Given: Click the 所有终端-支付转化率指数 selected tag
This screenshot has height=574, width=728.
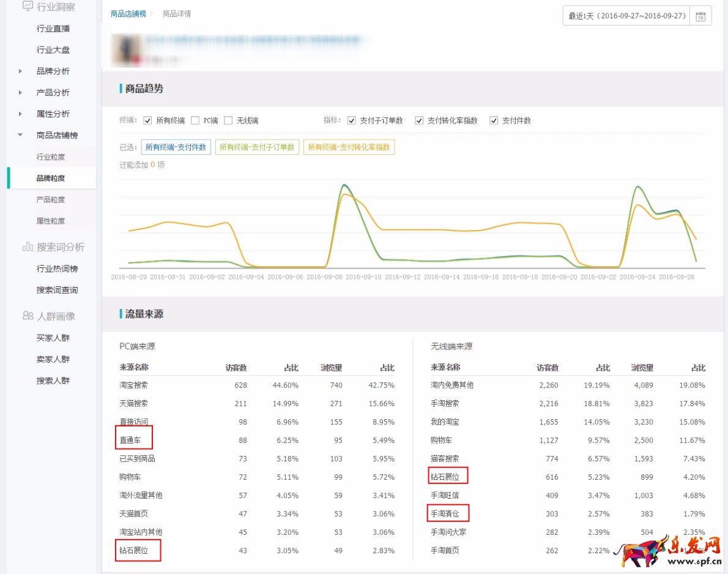Looking at the screenshot, I should (349, 147).
